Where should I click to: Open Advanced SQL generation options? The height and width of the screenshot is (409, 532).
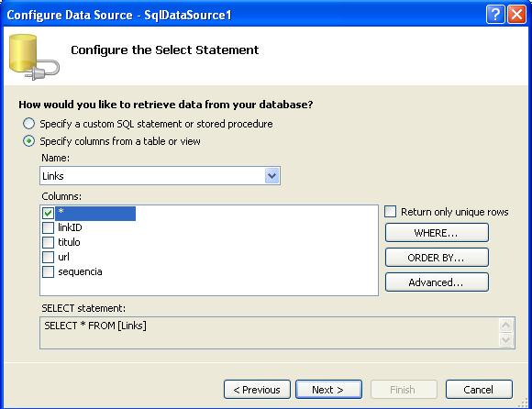point(437,282)
